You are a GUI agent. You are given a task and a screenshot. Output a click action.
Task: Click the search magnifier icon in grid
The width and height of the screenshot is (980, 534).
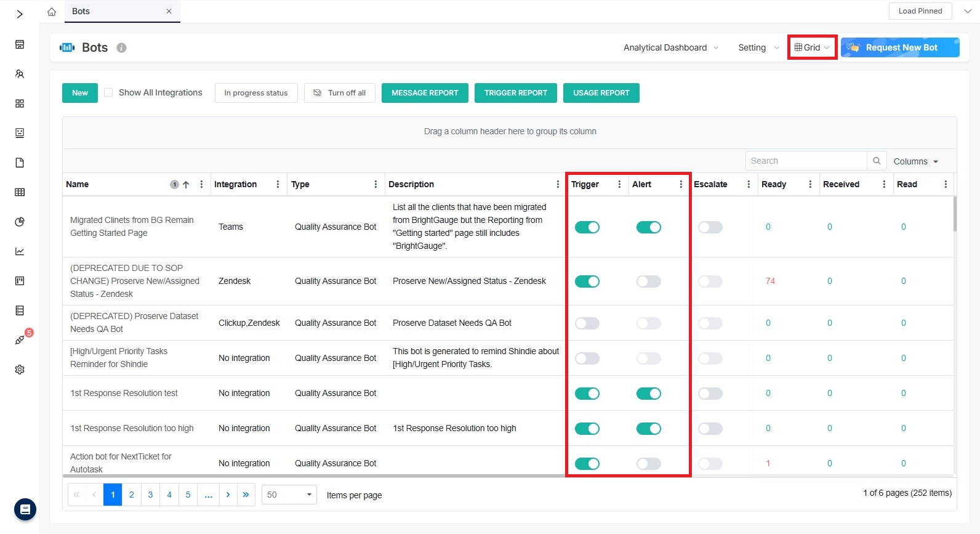click(x=877, y=161)
